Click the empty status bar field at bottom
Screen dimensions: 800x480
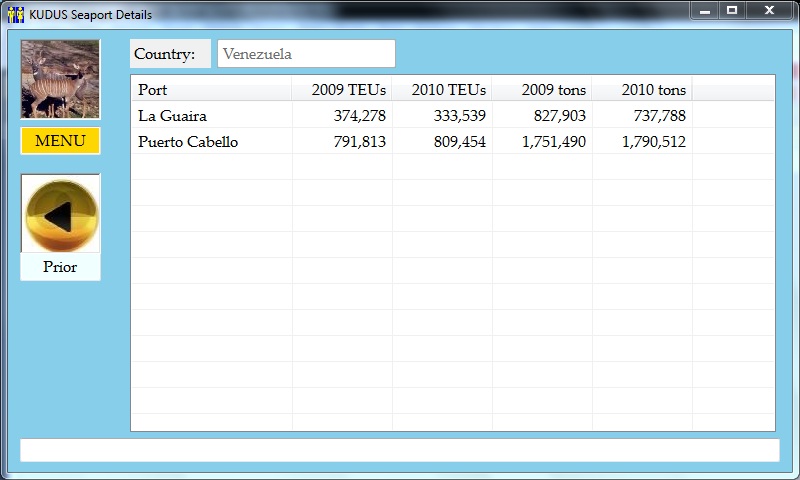click(399, 450)
